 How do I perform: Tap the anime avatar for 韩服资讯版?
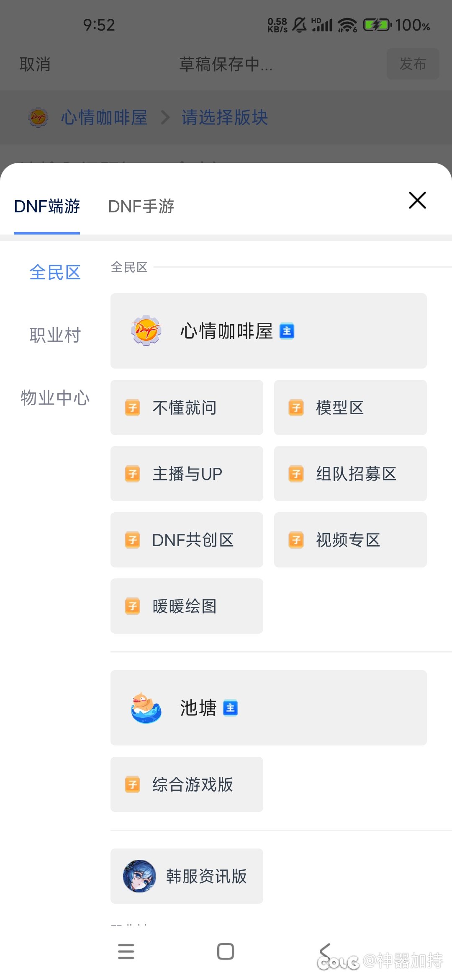tap(139, 876)
